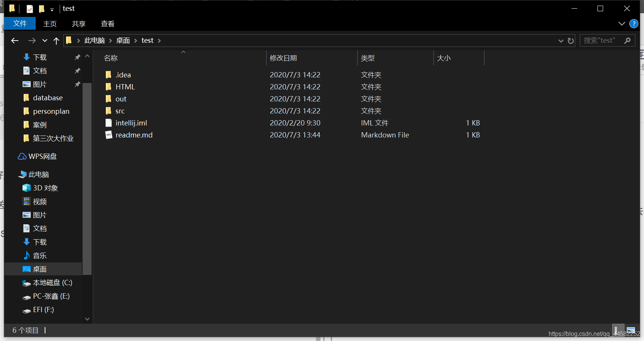The height and width of the screenshot is (341, 644).
Task: Select the out folder icon
Action: click(x=108, y=99)
